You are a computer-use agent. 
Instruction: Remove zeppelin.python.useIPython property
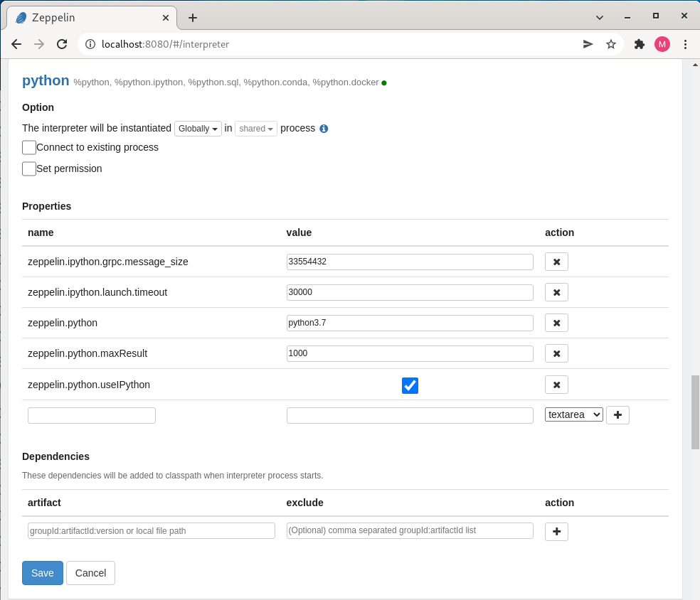click(x=556, y=385)
